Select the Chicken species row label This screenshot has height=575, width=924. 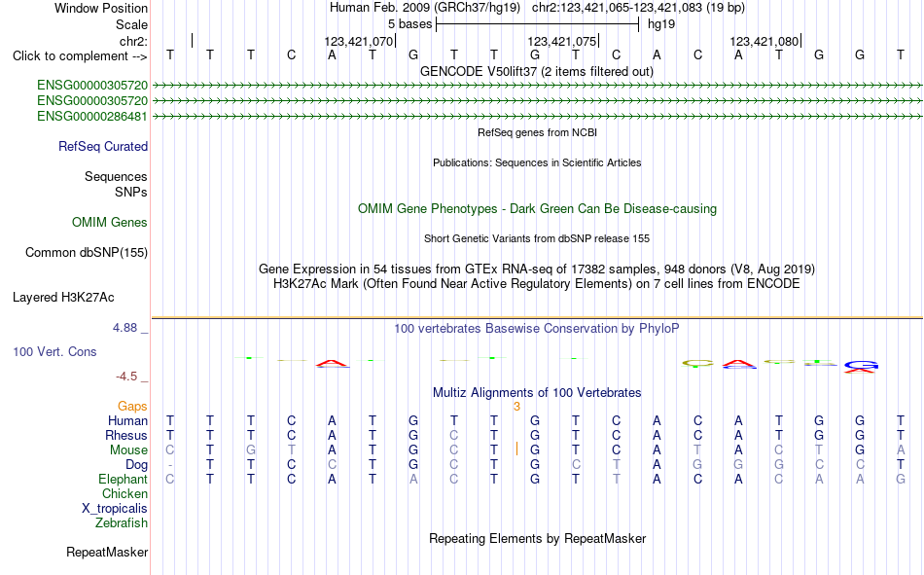point(124,493)
